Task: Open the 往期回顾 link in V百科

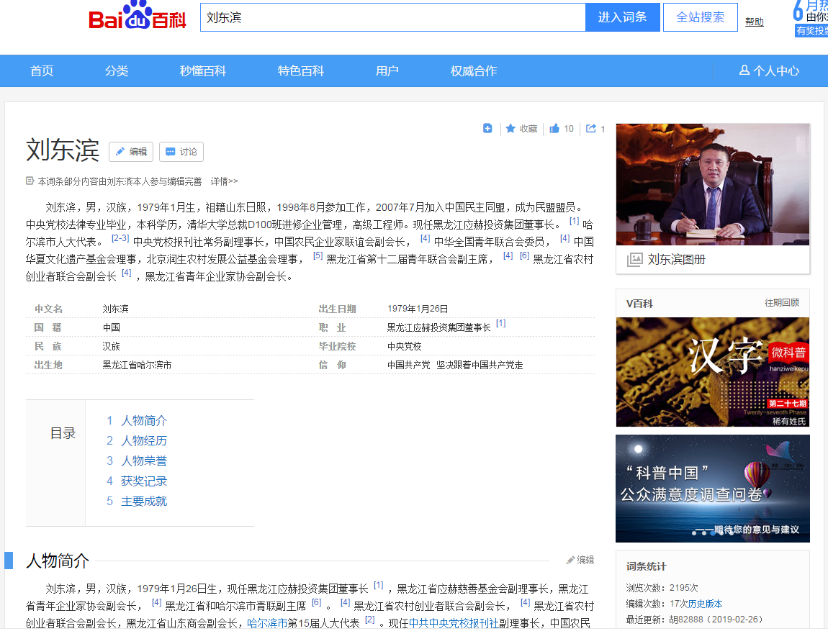Action: click(x=782, y=302)
